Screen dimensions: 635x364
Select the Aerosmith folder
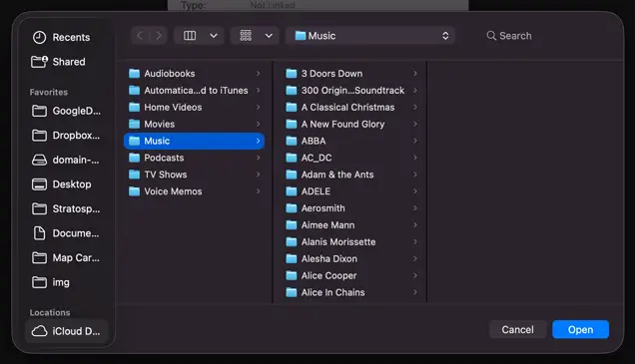coord(351,208)
